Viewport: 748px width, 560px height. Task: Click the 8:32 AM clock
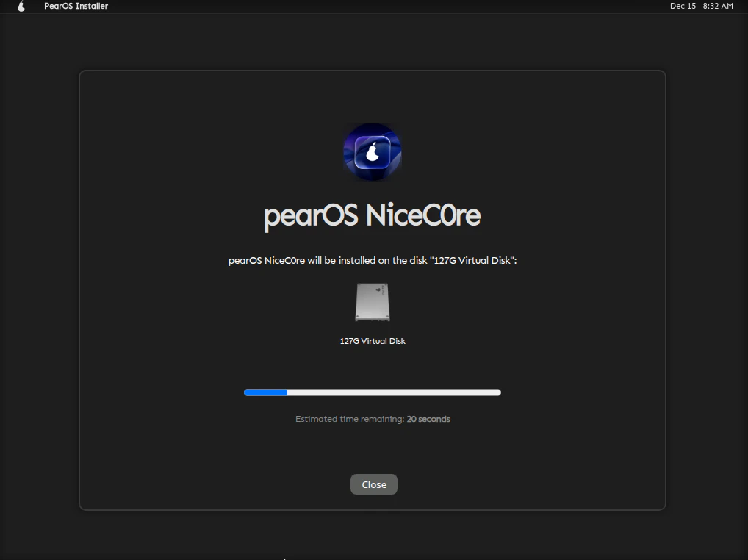coord(717,6)
